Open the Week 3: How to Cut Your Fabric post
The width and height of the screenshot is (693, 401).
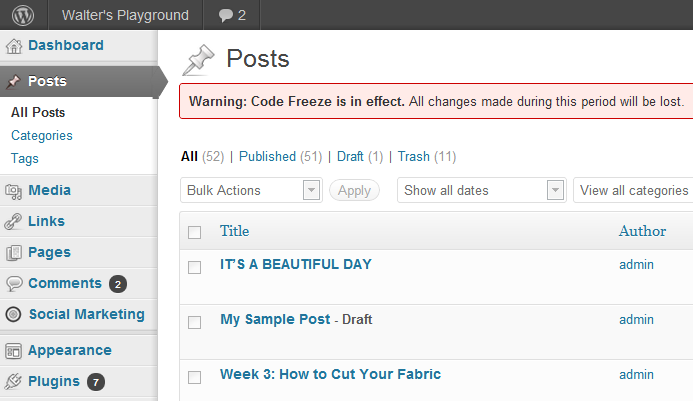click(x=331, y=374)
